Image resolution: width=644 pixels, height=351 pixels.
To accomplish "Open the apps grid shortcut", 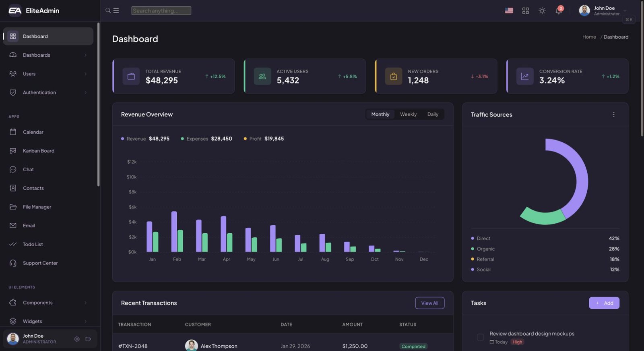I will [x=526, y=11].
